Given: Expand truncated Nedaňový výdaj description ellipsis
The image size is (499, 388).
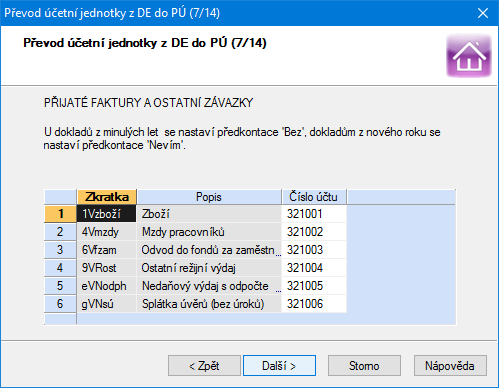Looking at the screenshot, I should pos(278,289).
